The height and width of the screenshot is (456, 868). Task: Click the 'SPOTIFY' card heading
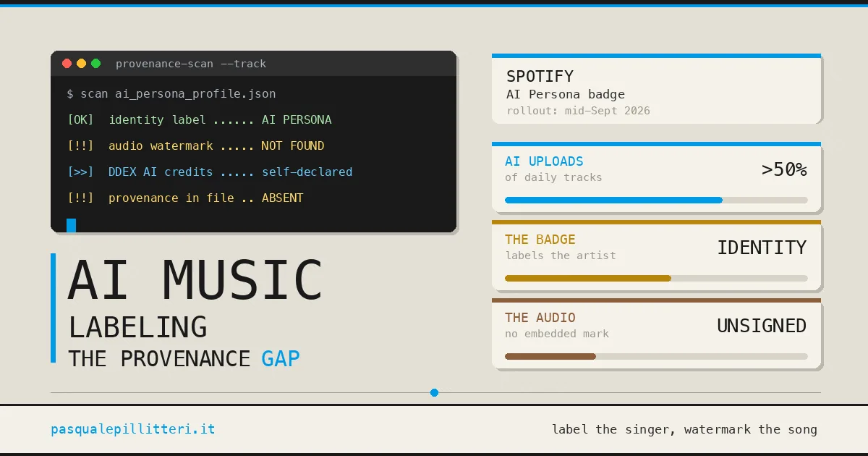click(x=540, y=76)
